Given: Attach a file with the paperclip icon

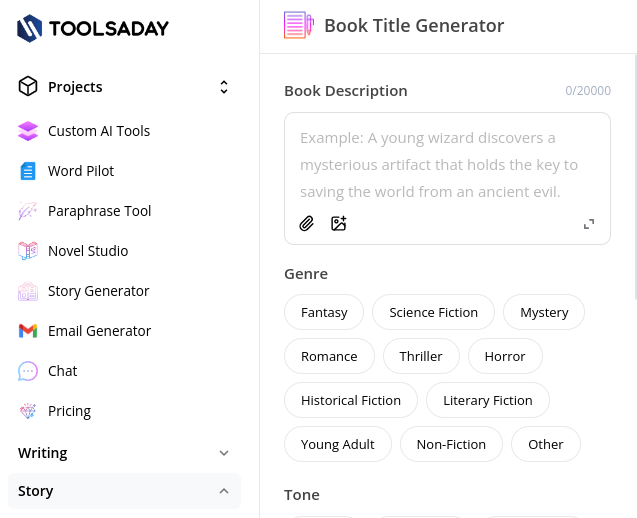Looking at the screenshot, I should [x=306, y=223].
